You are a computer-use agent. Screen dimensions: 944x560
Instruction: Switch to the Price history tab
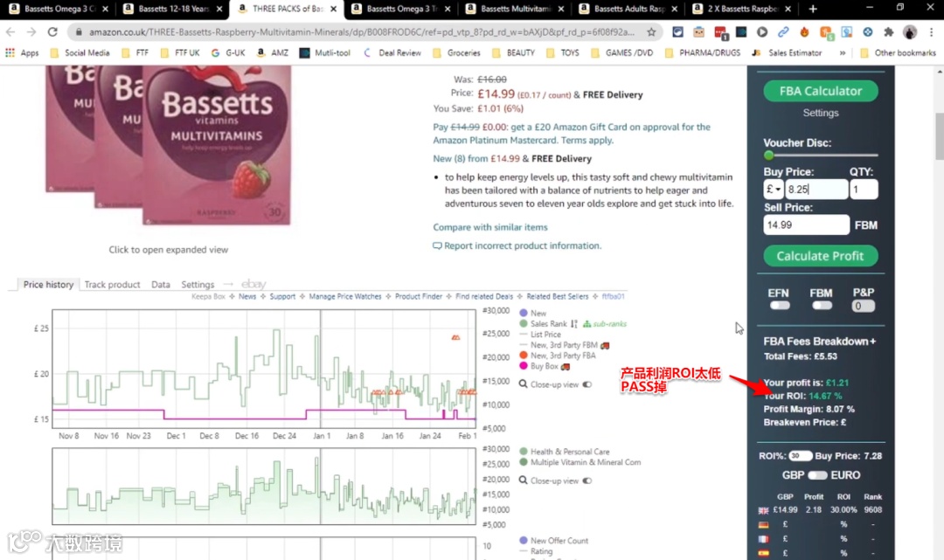pyautogui.click(x=48, y=285)
